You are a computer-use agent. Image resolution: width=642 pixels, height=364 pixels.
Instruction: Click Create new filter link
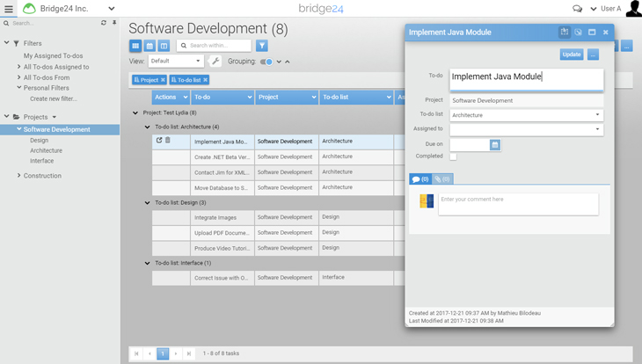pos(54,98)
